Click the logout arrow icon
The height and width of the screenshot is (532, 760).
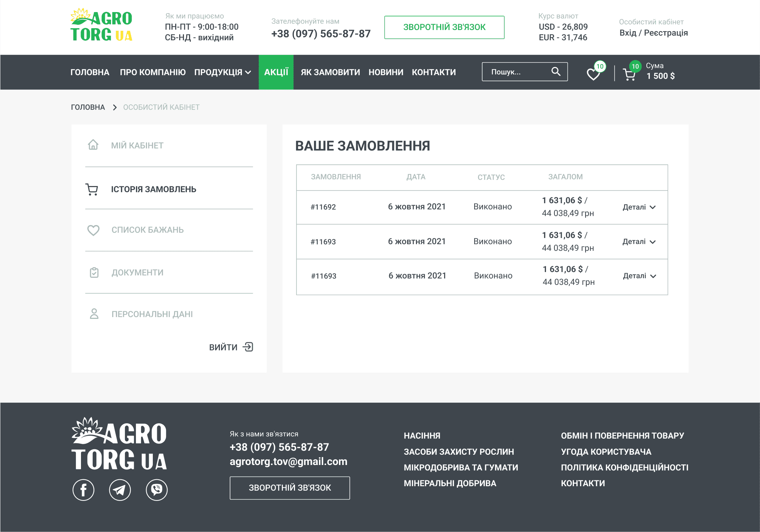(248, 347)
